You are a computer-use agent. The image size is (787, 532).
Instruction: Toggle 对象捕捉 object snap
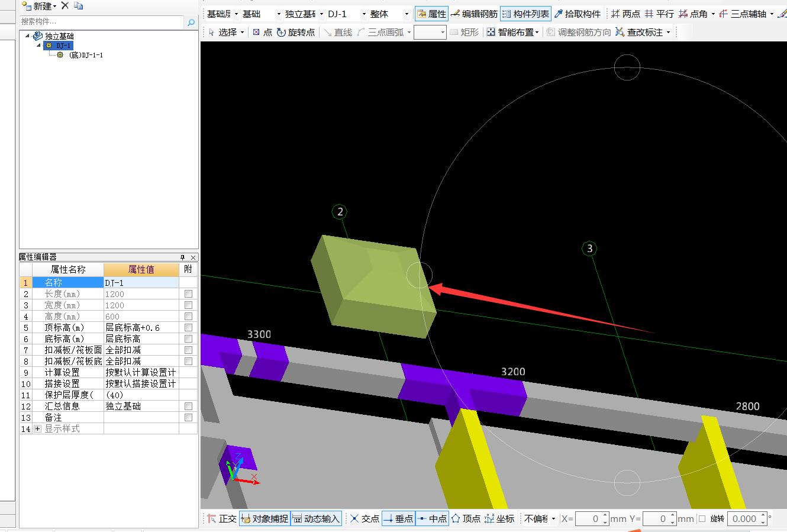tap(265, 518)
